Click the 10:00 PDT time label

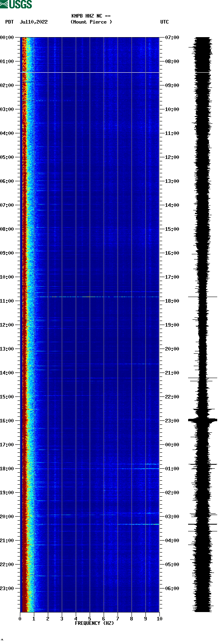click(7, 277)
